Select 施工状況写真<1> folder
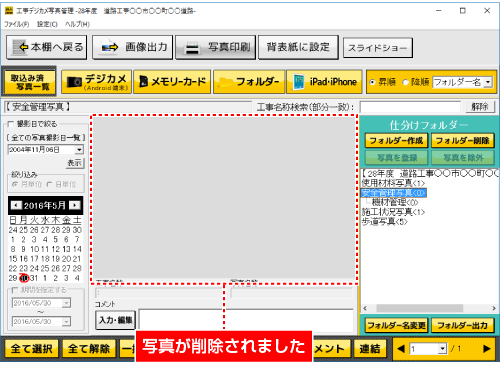 tap(393, 212)
